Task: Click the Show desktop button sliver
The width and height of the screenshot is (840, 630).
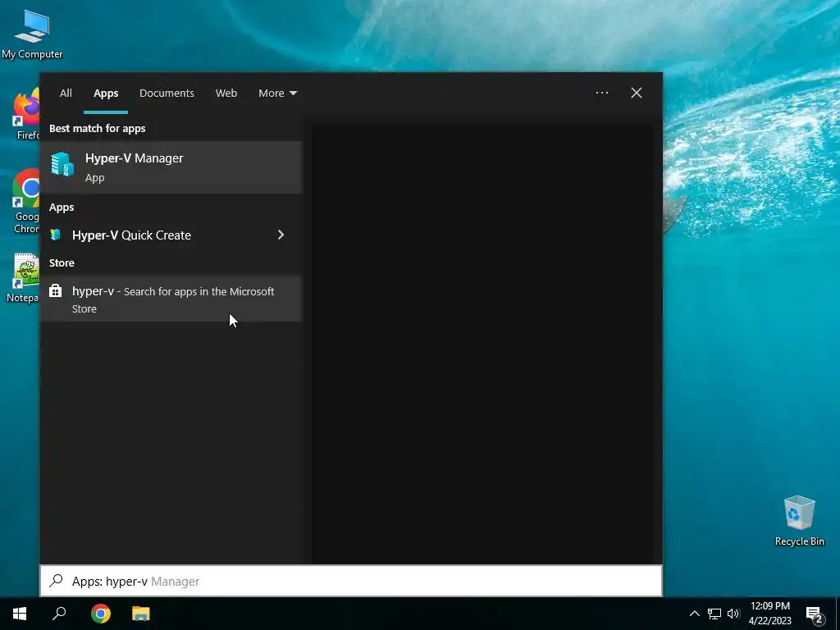Action: [x=838, y=614]
